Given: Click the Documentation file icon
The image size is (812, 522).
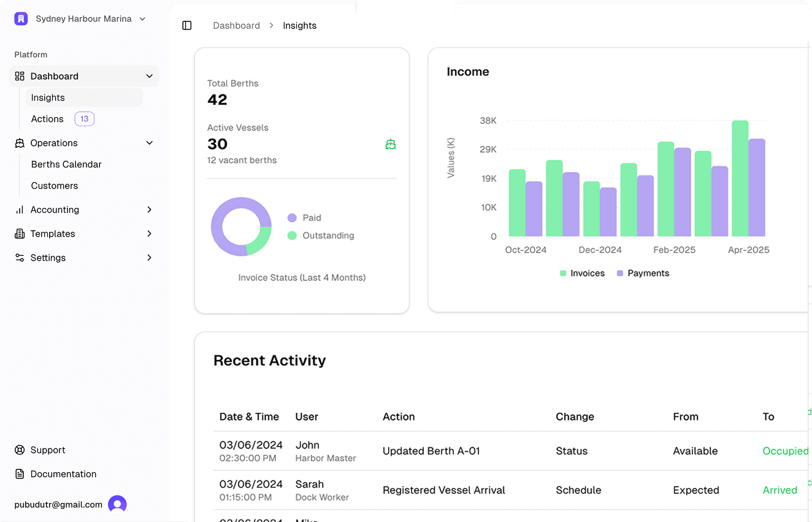Looking at the screenshot, I should (20, 474).
